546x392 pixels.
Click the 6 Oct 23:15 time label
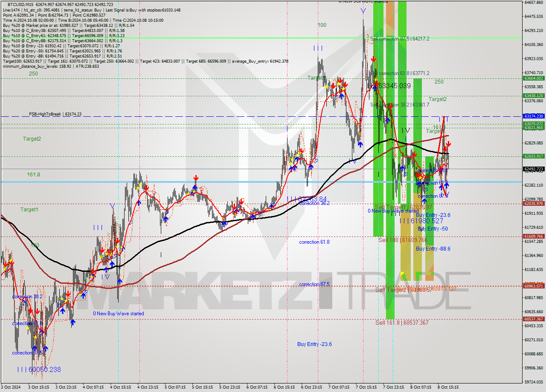tap(311, 387)
